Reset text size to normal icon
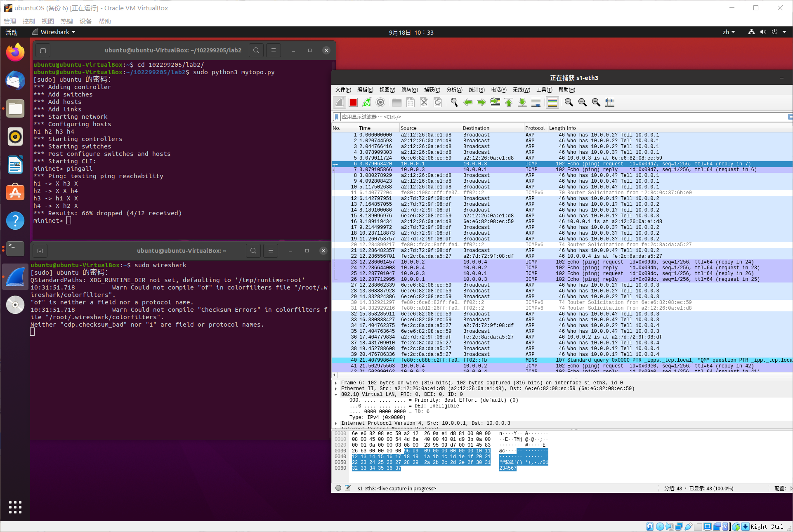Viewport: 793px width, 532px height. [596, 102]
